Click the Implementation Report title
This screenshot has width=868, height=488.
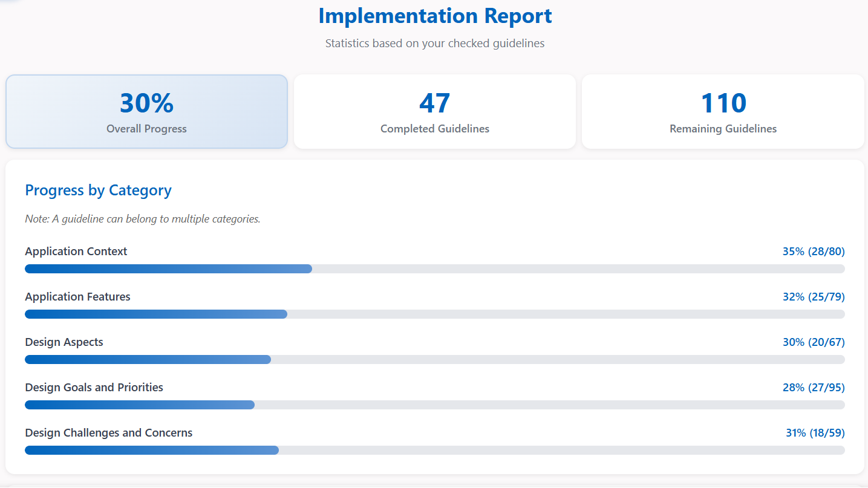[x=435, y=16]
